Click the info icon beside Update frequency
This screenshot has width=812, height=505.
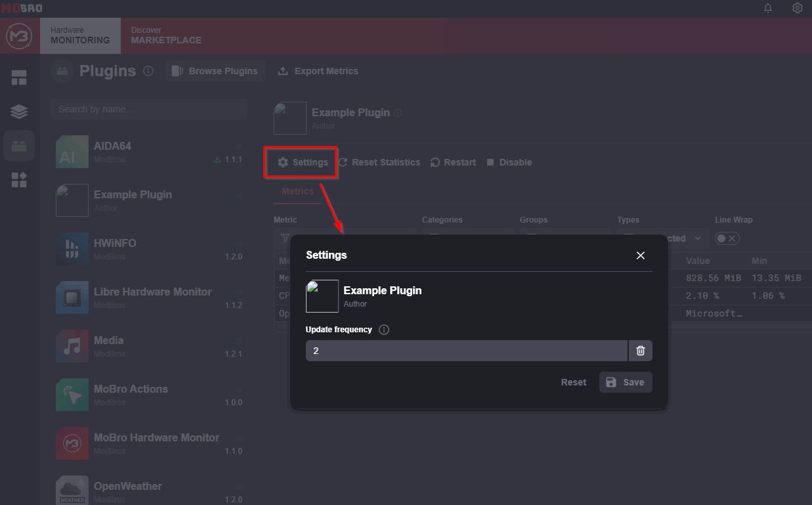point(384,330)
